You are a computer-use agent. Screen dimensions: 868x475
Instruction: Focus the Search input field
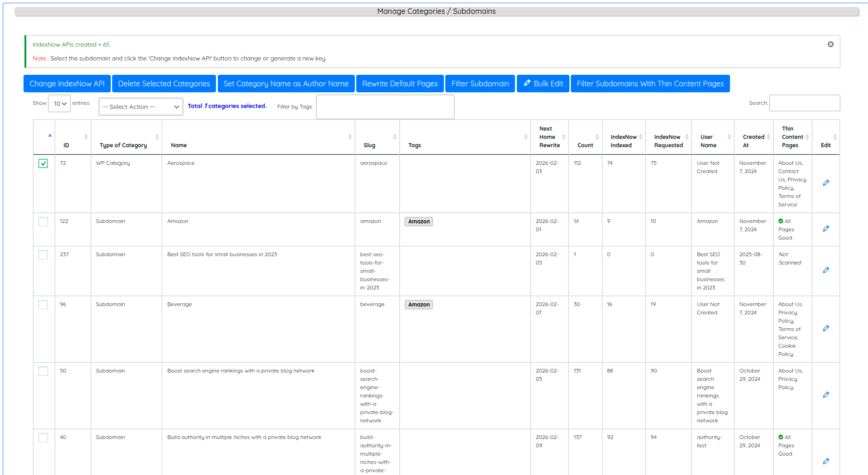[804, 103]
